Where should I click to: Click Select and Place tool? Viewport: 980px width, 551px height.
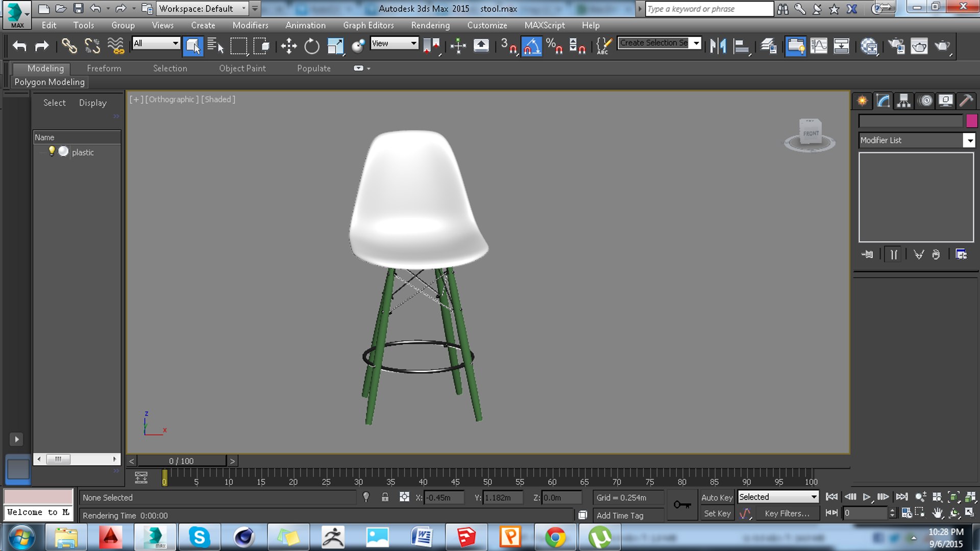click(358, 46)
